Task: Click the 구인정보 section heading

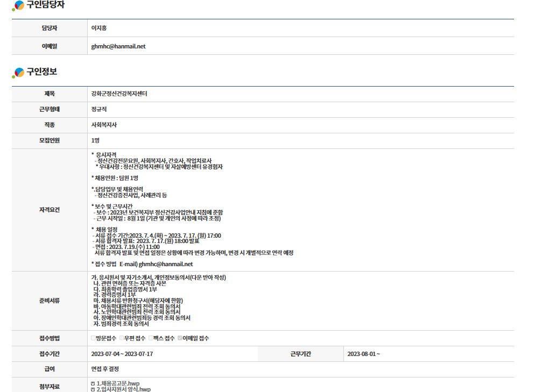Action: [x=41, y=72]
